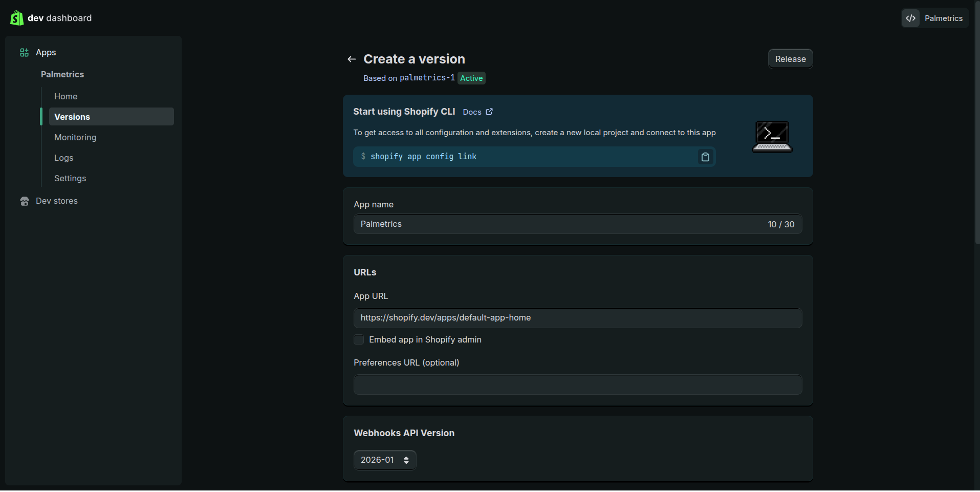This screenshot has width=980, height=492.
Task: Open the Webhooks API Version dropdown
Action: (x=385, y=460)
